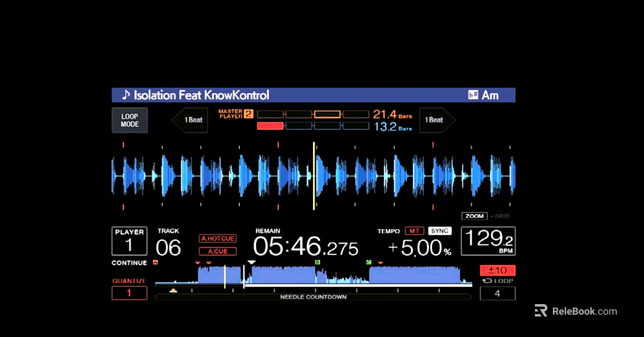Click the 129.2 BPM display
This screenshot has width=644, height=337.
tap(488, 241)
